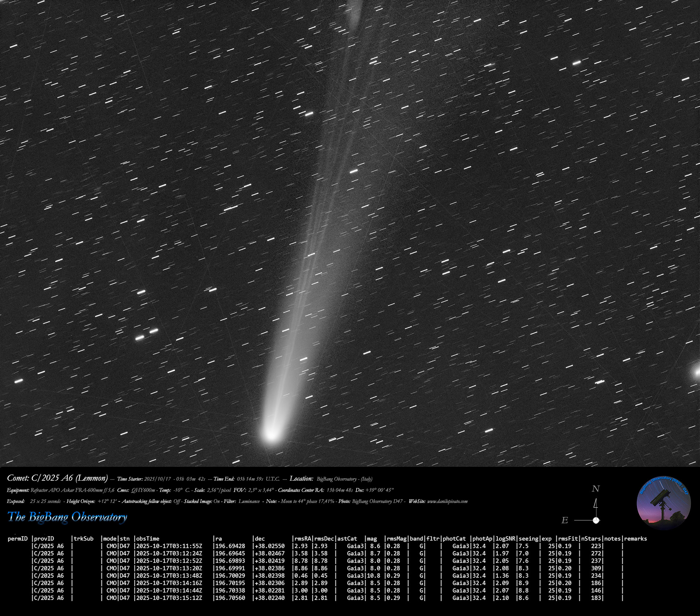This screenshot has height=616, width=700.
Task: Select the obsTime column header
Action: [x=148, y=539]
